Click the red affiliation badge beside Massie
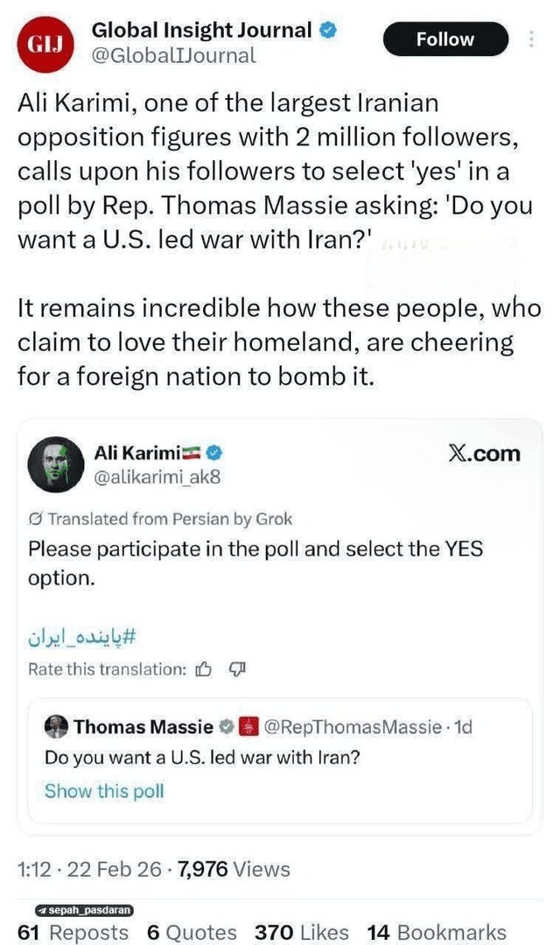Screen dimensions: 560x945 click(x=249, y=726)
